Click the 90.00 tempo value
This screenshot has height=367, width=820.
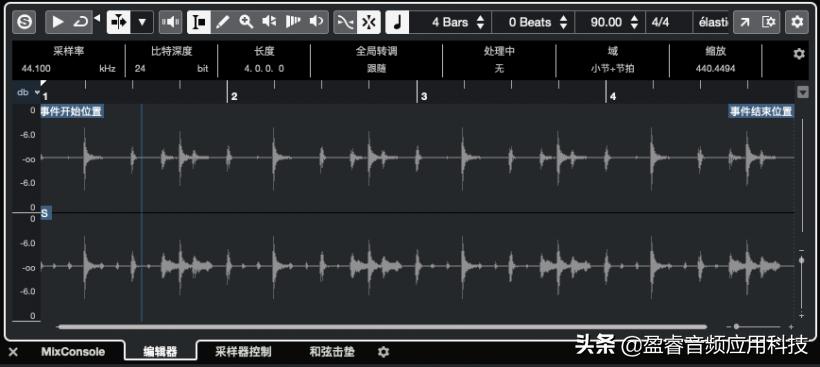tap(606, 22)
